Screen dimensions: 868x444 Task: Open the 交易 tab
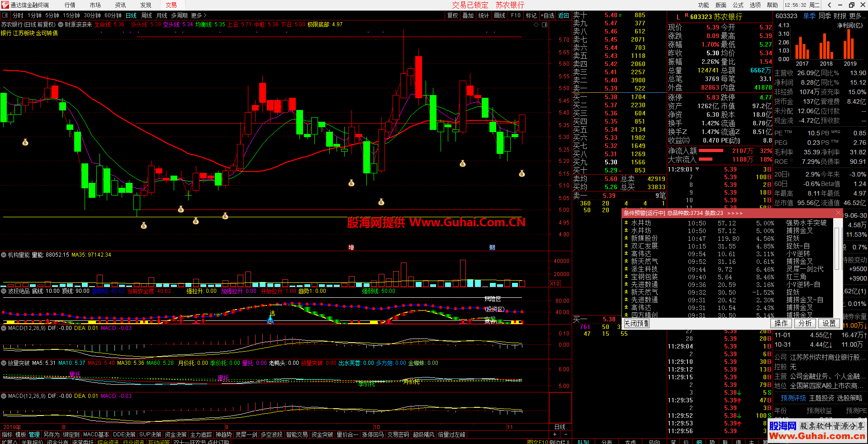point(171,5)
